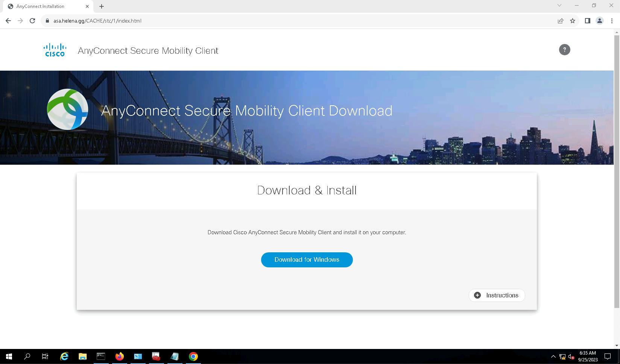Image resolution: width=620 pixels, height=364 pixels.
Task: Click the Cisco logo
Action: click(x=55, y=50)
